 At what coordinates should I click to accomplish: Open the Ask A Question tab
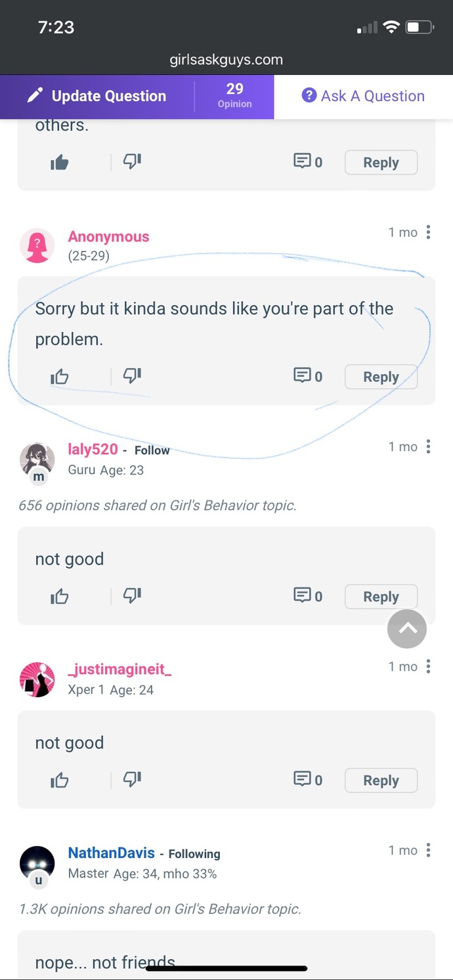point(363,96)
